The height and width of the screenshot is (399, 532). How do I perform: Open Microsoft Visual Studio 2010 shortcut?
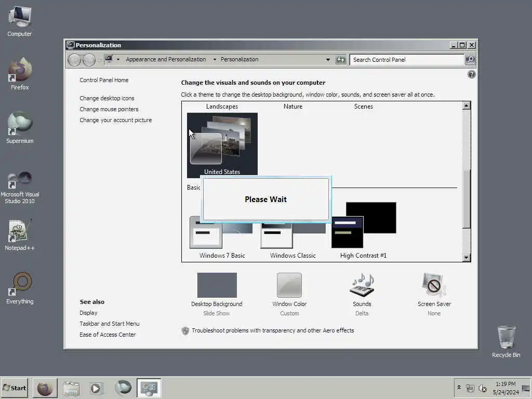pyautogui.click(x=20, y=187)
